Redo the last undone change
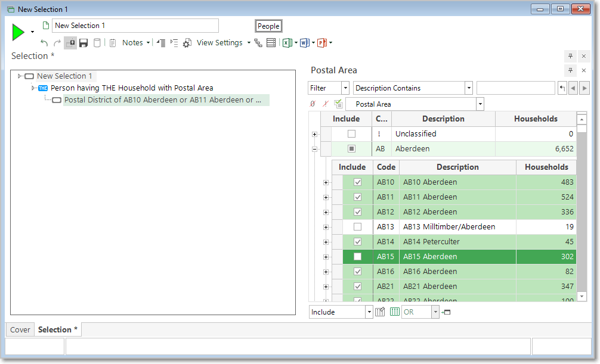Image resolution: width=600 pixels, height=364 pixels. click(x=57, y=43)
